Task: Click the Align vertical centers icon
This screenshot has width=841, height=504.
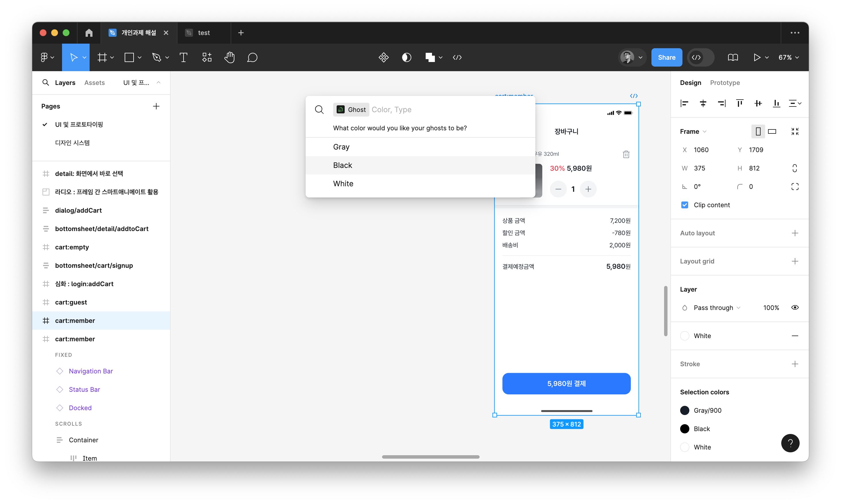Action: [x=758, y=103]
